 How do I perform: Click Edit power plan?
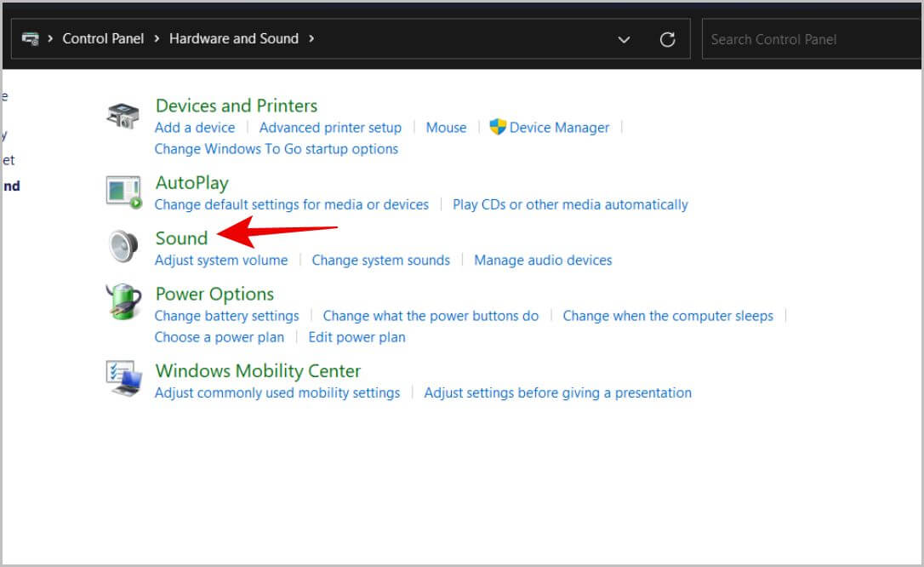(356, 337)
